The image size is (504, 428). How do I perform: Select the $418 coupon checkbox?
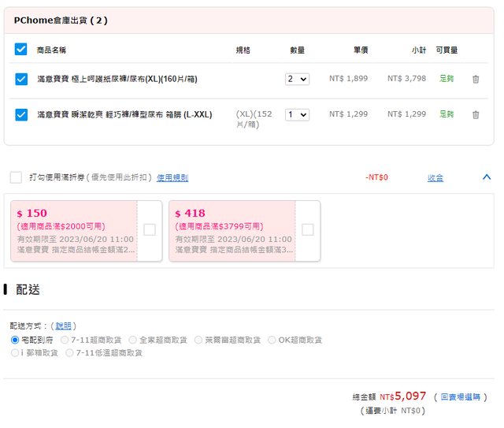pyautogui.click(x=308, y=229)
